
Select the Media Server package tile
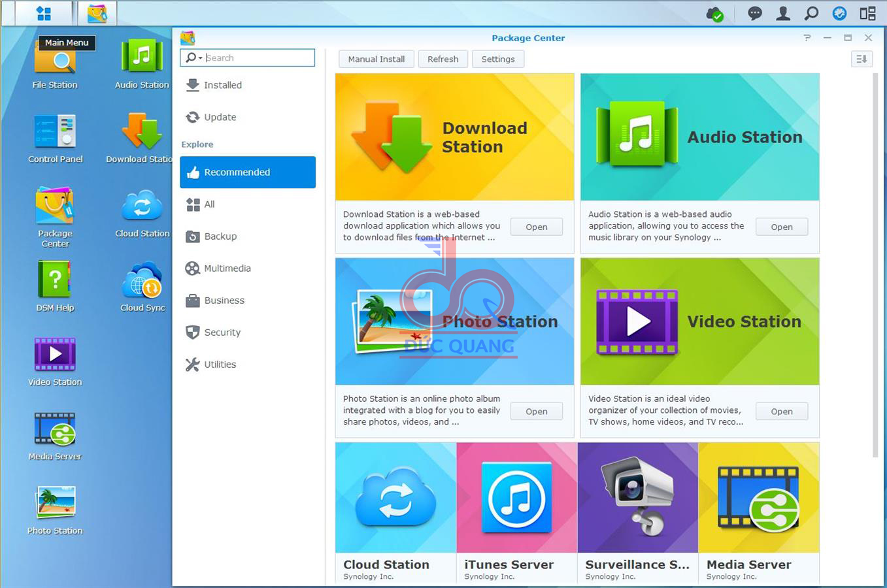point(759,513)
